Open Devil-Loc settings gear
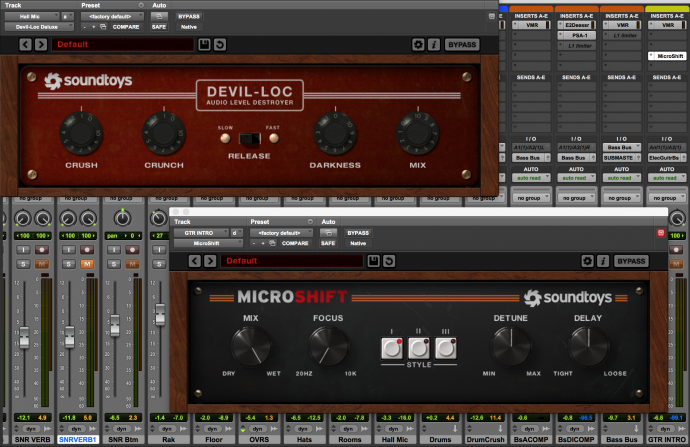690x447 pixels. pyautogui.click(x=418, y=44)
